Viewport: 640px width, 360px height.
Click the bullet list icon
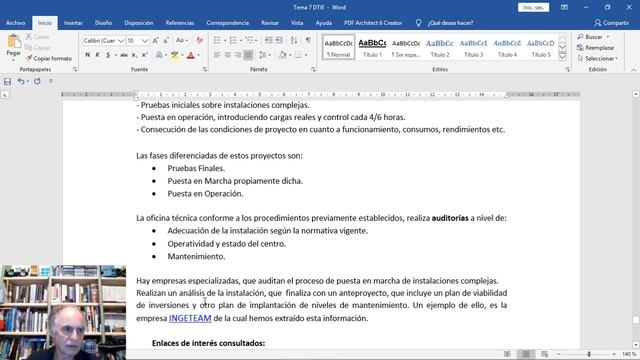[x=217, y=40]
